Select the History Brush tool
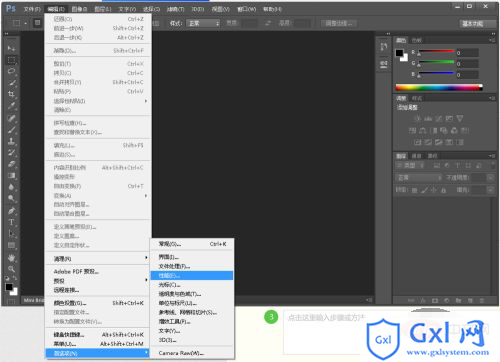Screen dimensions: 500x362 11,153
